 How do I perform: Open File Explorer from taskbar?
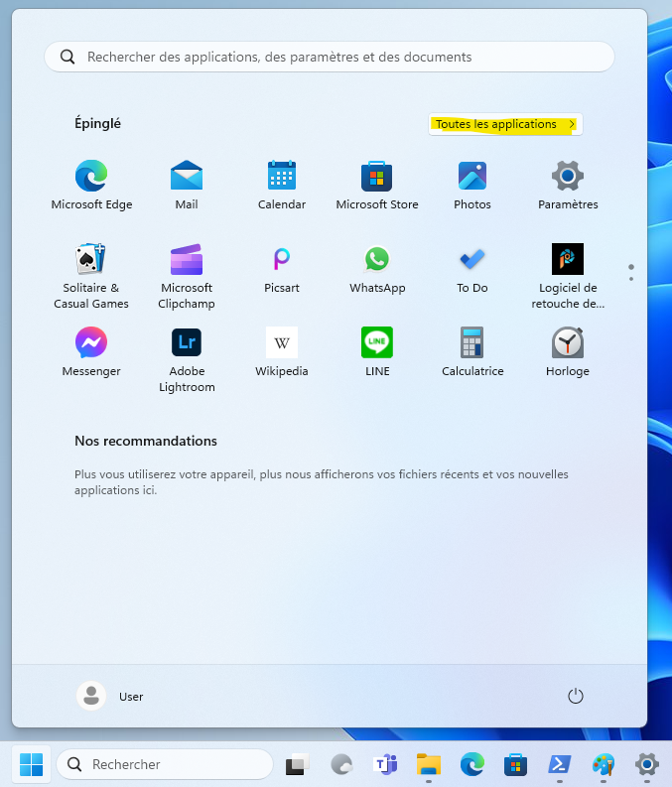click(x=429, y=764)
